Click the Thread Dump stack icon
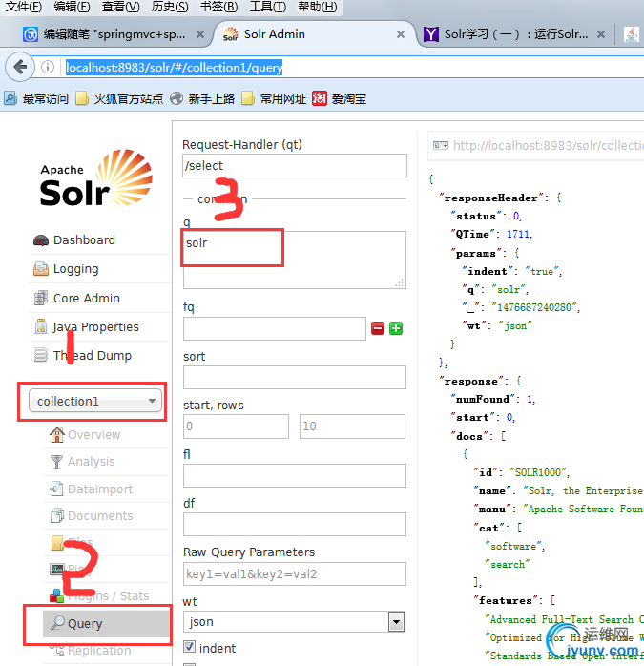The height and width of the screenshot is (666, 644). pyautogui.click(x=41, y=355)
